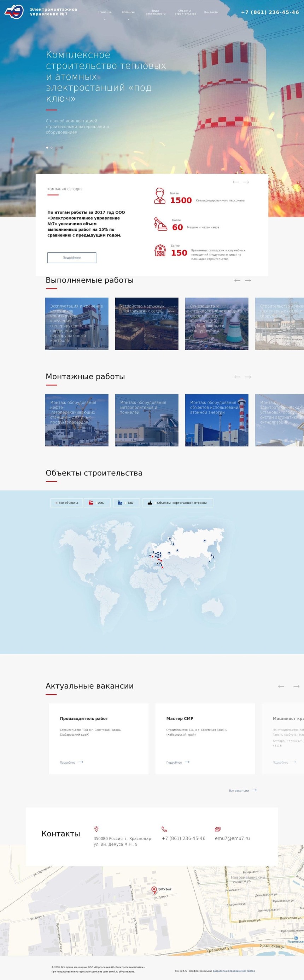Open Монтаж оборудования метрополитенов и тоннелей card
This screenshot has width=304, height=980.
147,420
